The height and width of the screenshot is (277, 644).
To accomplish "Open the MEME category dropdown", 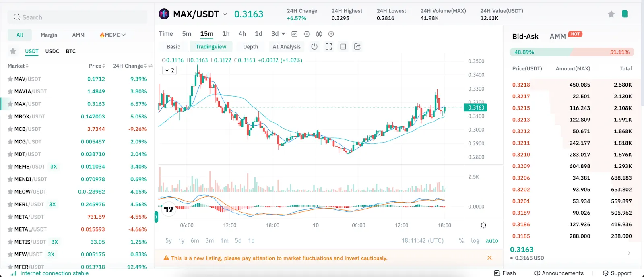I will click(x=113, y=35).
